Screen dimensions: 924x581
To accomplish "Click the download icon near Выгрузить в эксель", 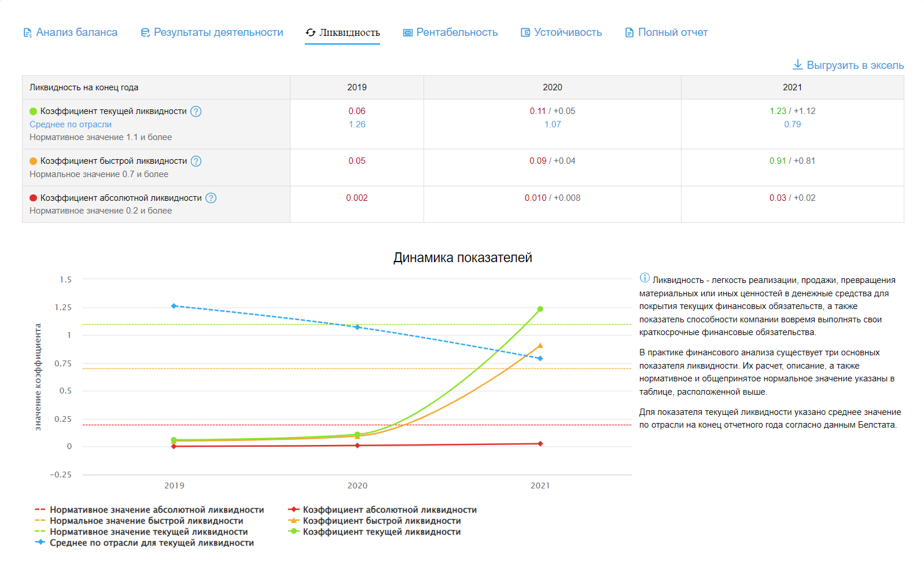I will pos(797,64).
